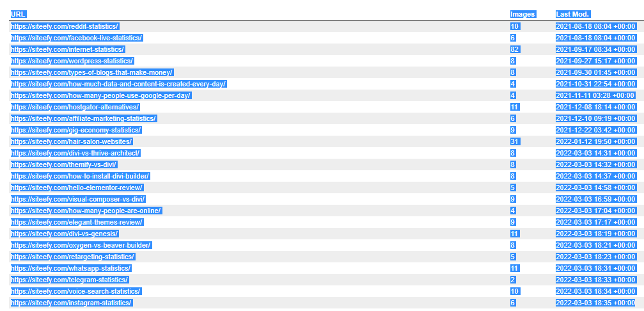Viewport: 644px width, 311px height.
Task: Click the Images column header
Action: tap(522, 14)
